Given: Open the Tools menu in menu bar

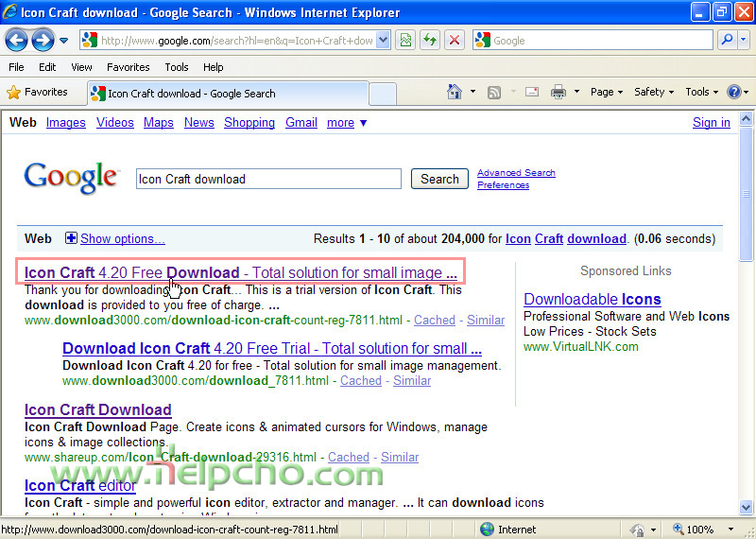Looking at the screenshot, I should click(177, 67).
